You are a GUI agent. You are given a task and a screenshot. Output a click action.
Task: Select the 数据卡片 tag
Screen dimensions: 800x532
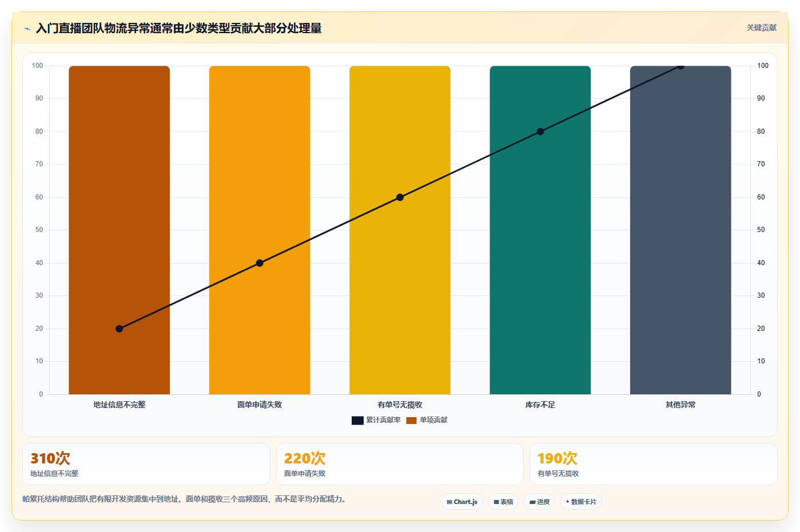pyautogui.click(x=581, y=502)
